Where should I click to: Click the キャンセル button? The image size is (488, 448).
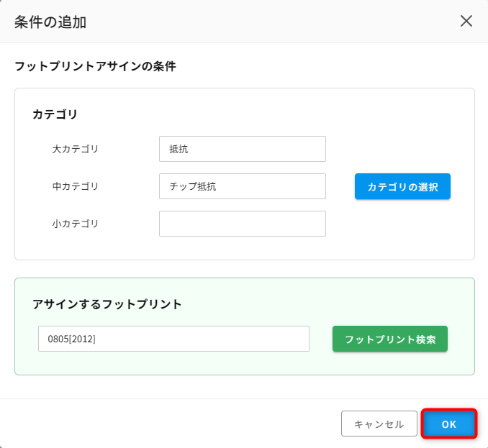pos(379,424)
